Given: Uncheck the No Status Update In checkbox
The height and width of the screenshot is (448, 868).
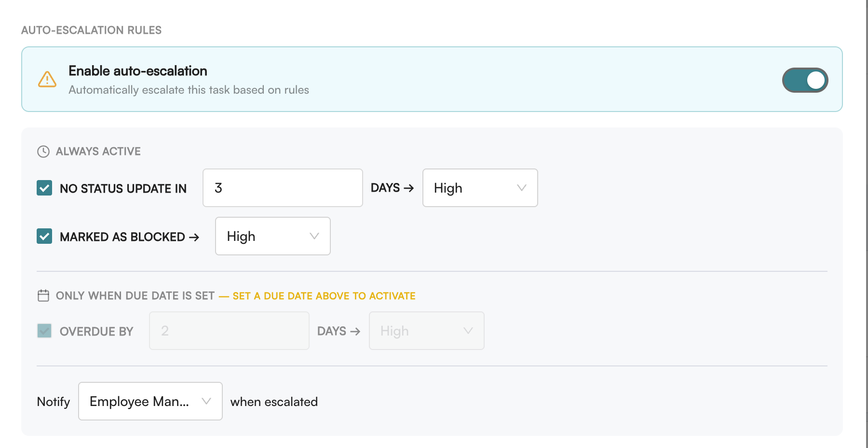Looking at the screenshot, I should coord(44,188).
